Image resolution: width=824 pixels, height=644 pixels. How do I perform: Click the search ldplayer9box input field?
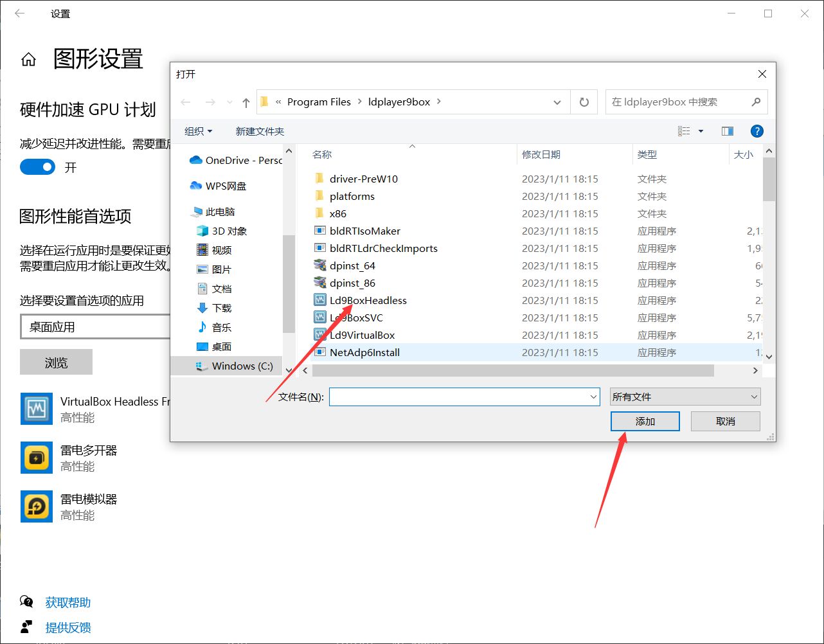(678, 102)
